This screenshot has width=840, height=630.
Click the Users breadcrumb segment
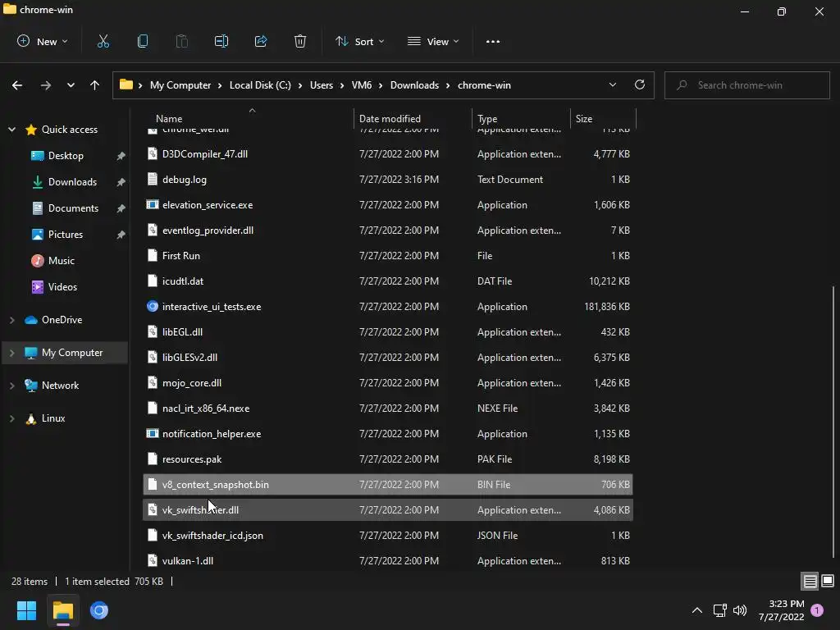(322, 85)
